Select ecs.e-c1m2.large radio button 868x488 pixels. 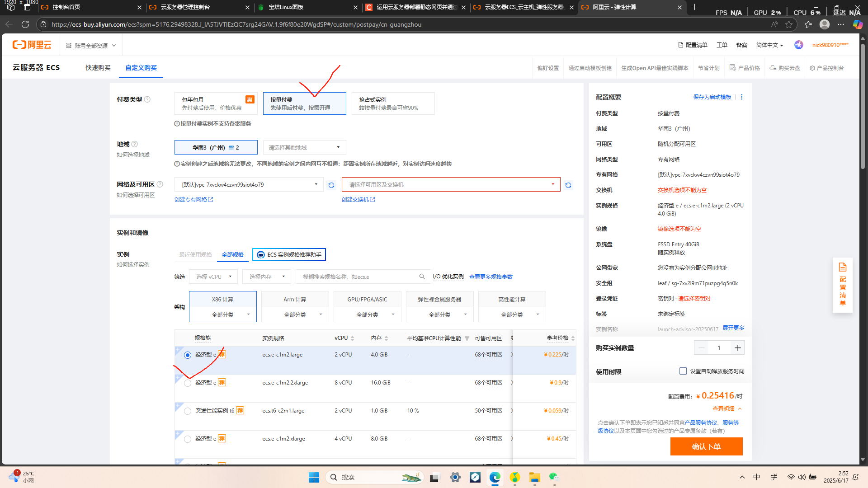[x=188, y=355]
